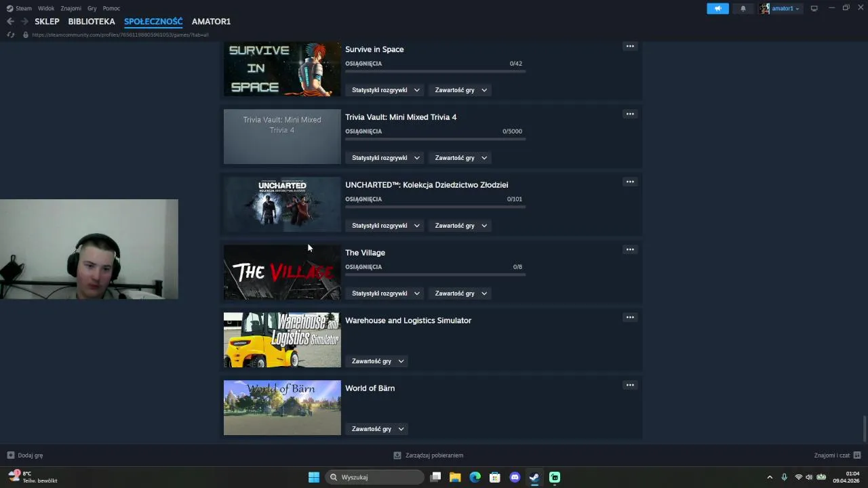Click the steamcommunity URL address bar
868x488 pixels.
(120, 35)
